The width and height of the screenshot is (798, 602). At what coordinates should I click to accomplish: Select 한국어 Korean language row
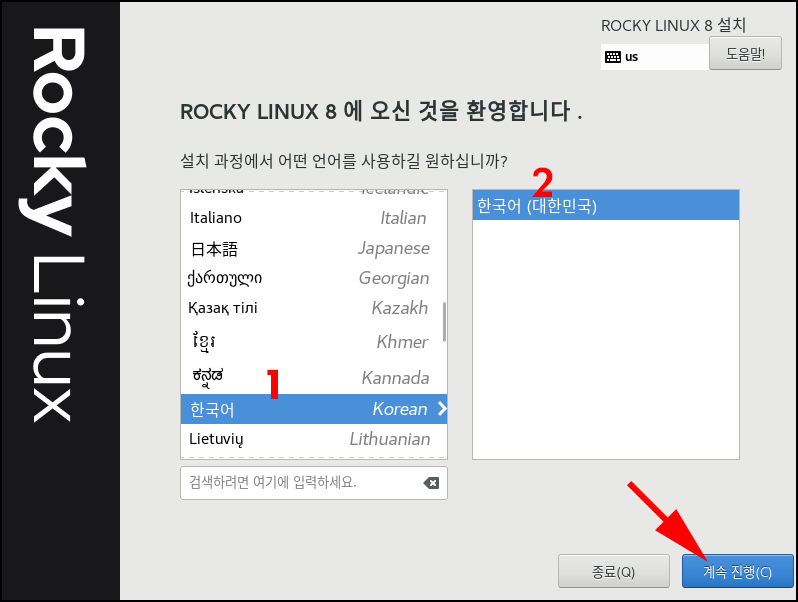[314, 409]
